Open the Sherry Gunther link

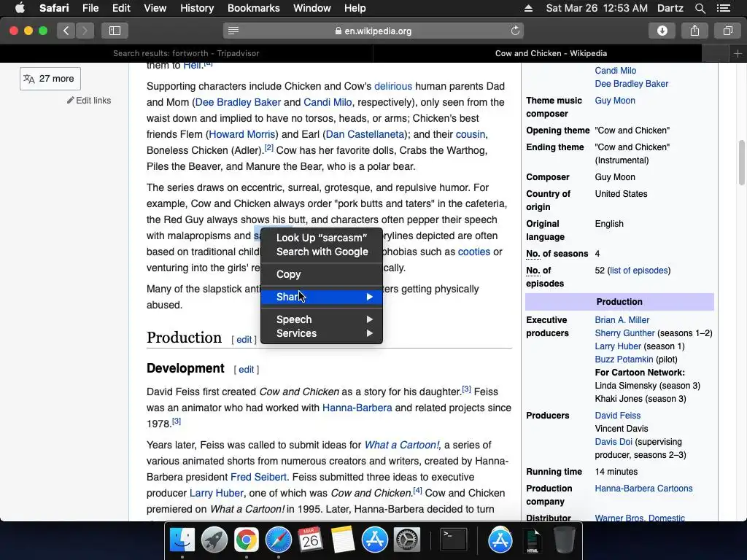coord(624,333)
